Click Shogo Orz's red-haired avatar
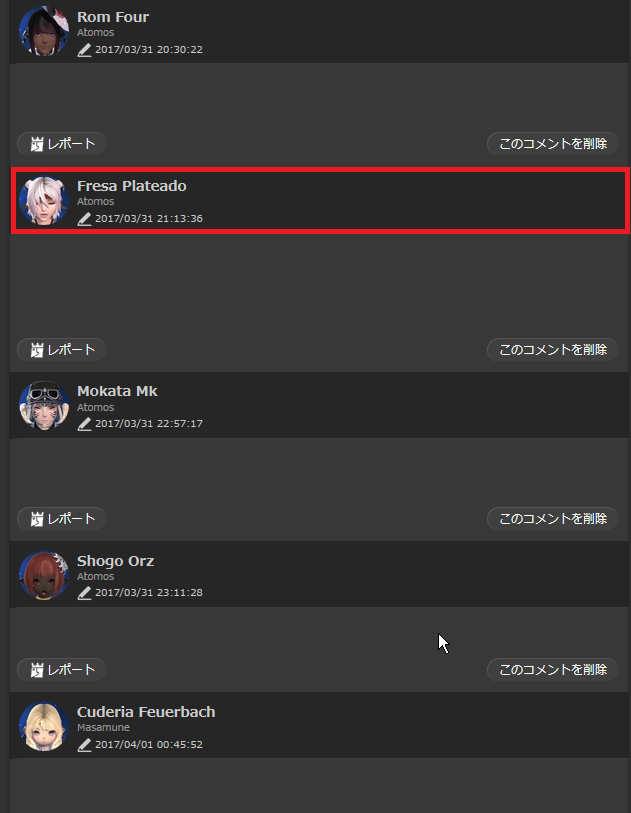The image size is (631, 813). pyautogui.click(x=44, y=575)
